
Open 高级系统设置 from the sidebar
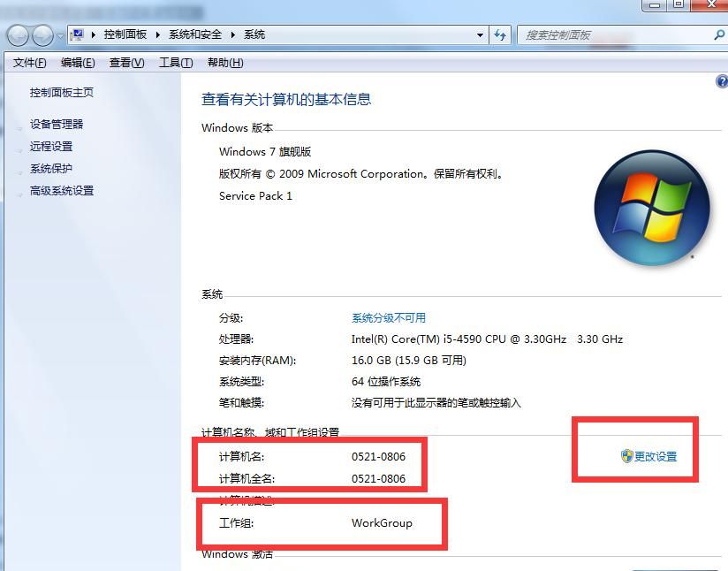[x=60, y=190]
